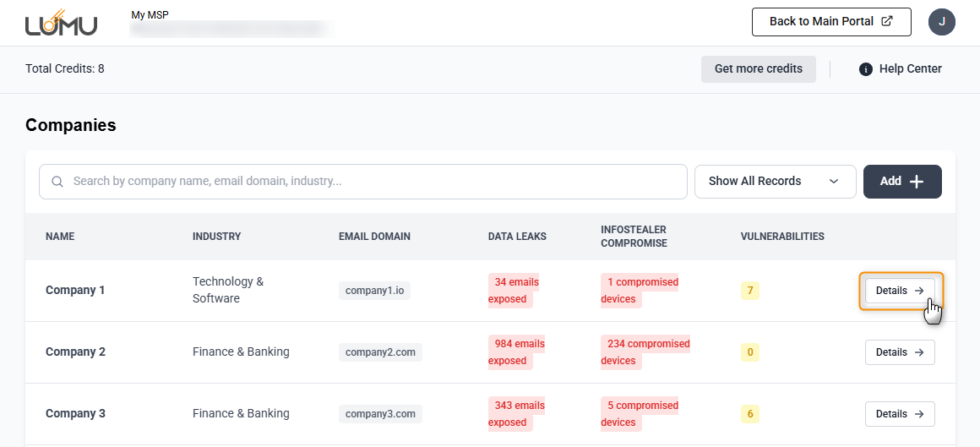This screenshot has width=980, height=447.
Task: Click the company2.com email domain tag
Action: tap(380, 352)
